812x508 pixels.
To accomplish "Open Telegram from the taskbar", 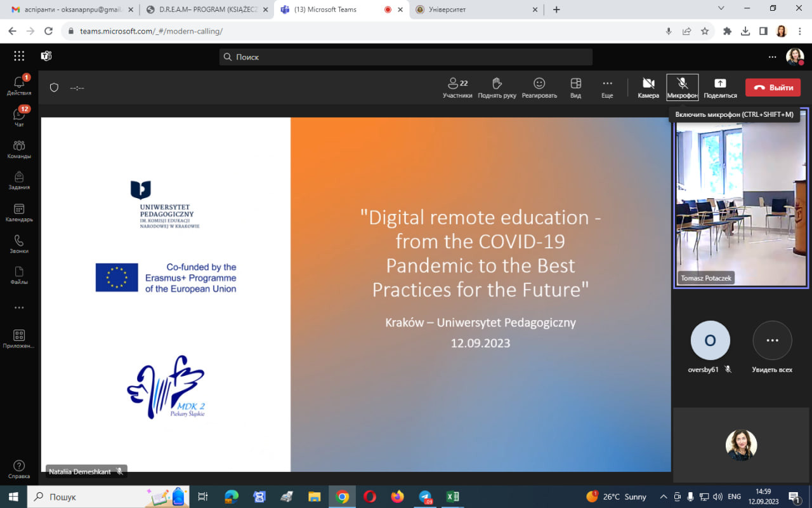I will pyautogui.click(x=425, y=497).
